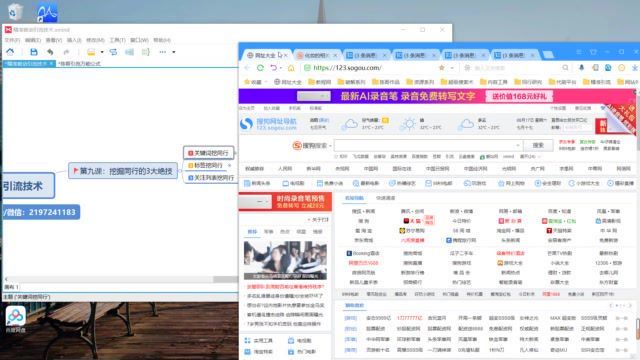Focus the Sogou search input field
Viewport: 640px width, 360px height.
[427, 145]
